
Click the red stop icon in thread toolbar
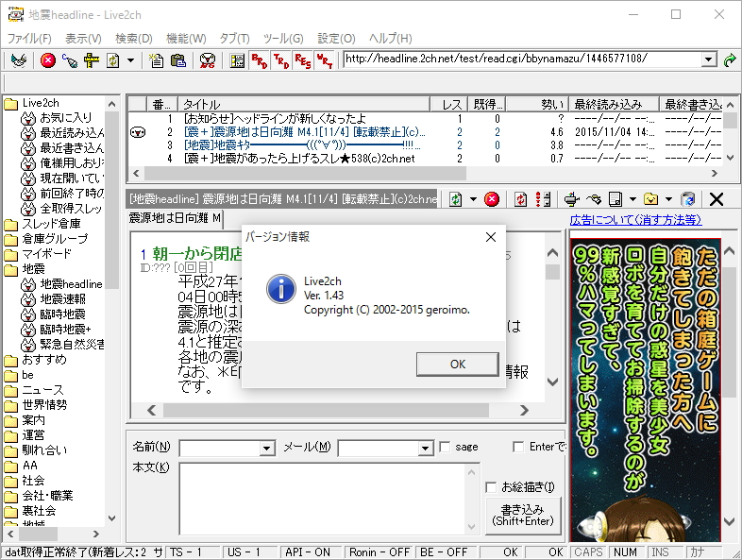pyautogui.click(x=492, y=199)
